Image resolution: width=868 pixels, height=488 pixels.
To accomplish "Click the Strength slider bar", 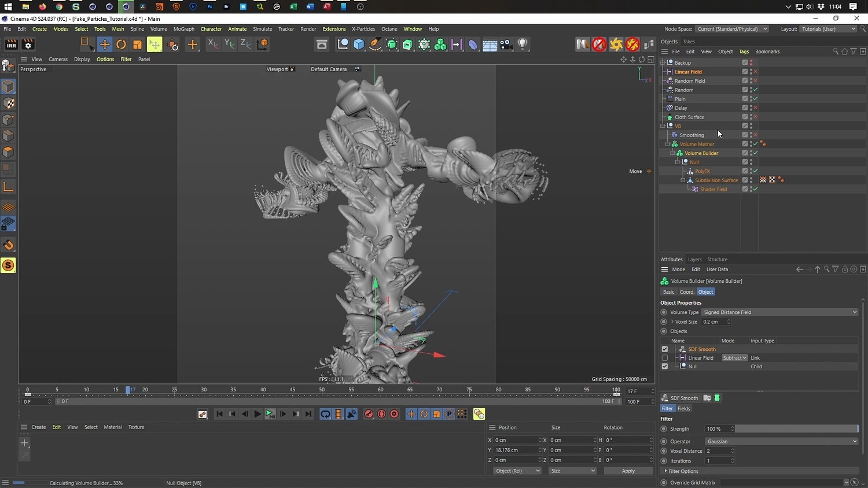I will (x=796, y=429).
